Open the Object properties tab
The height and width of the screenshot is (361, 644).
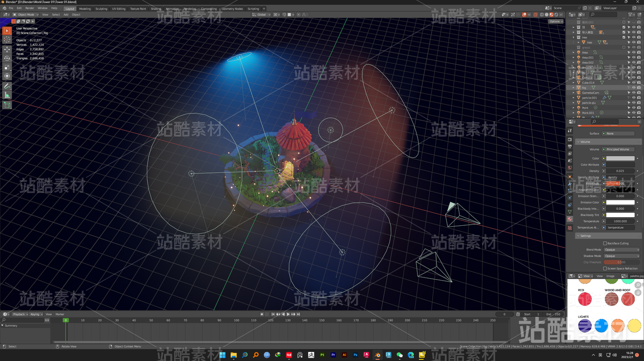(570, 176)
